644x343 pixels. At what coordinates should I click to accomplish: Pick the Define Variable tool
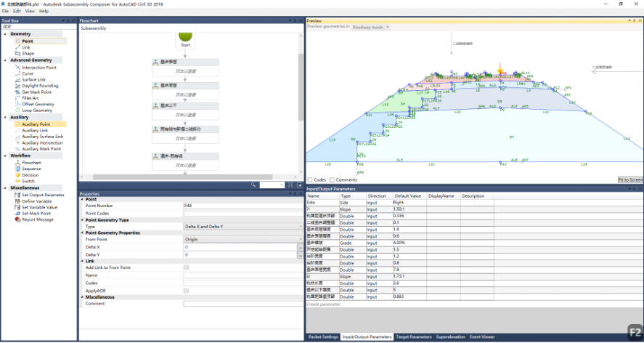36,201
